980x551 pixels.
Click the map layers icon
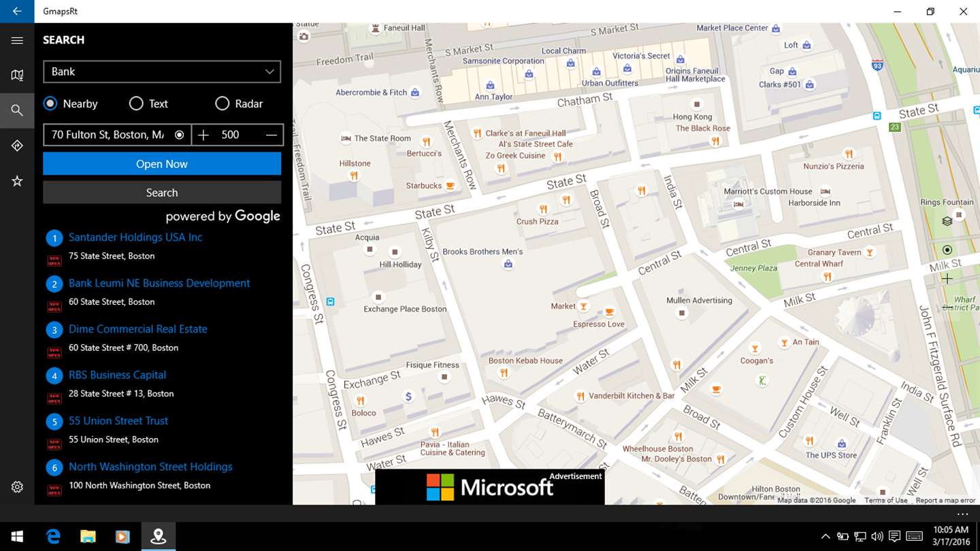pos(947,221)
